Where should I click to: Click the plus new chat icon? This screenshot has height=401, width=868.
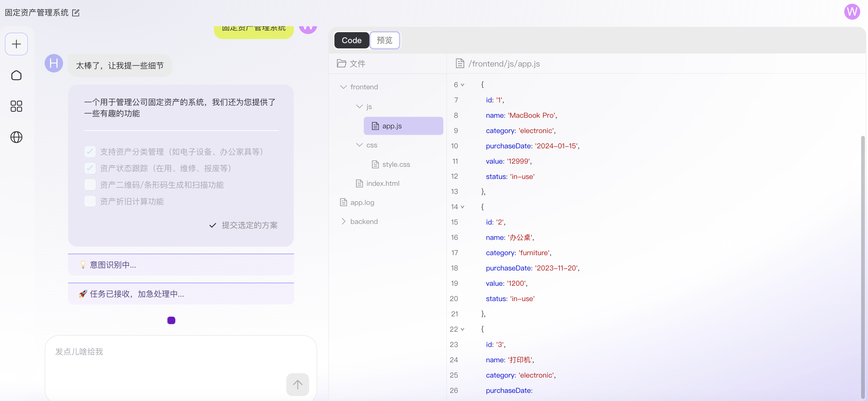(16, 44)
